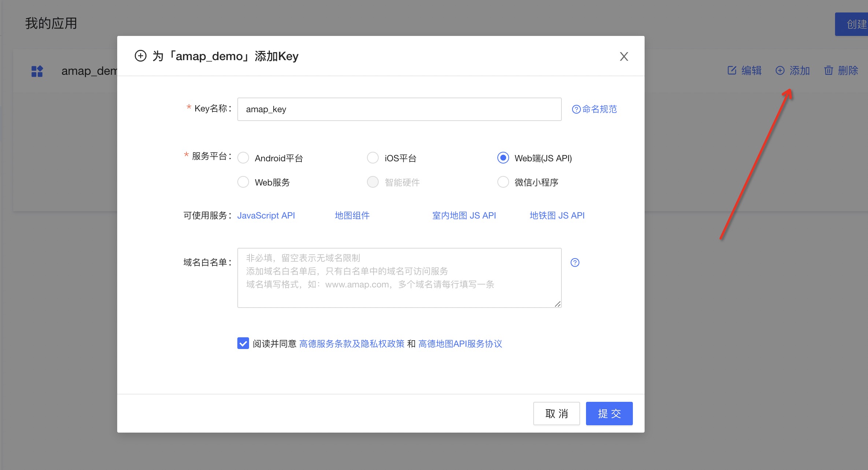Select the Android平台 radio button

click(243, 158)
